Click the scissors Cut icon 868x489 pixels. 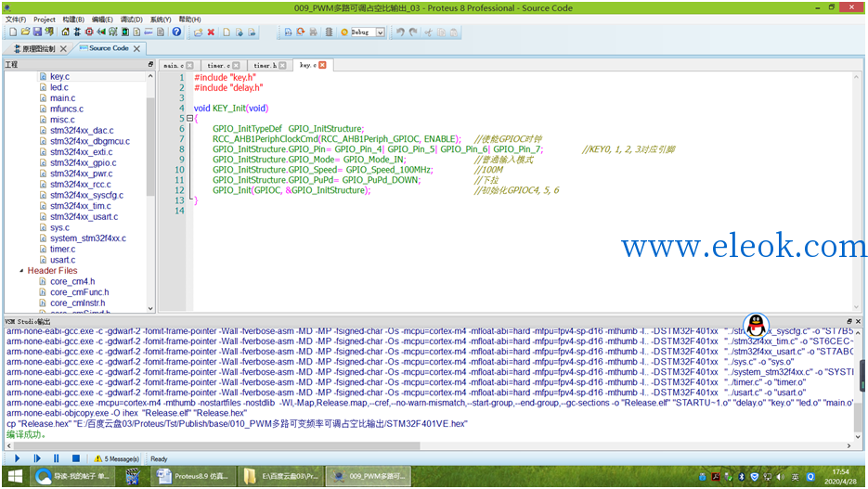(x=429, y=32)
